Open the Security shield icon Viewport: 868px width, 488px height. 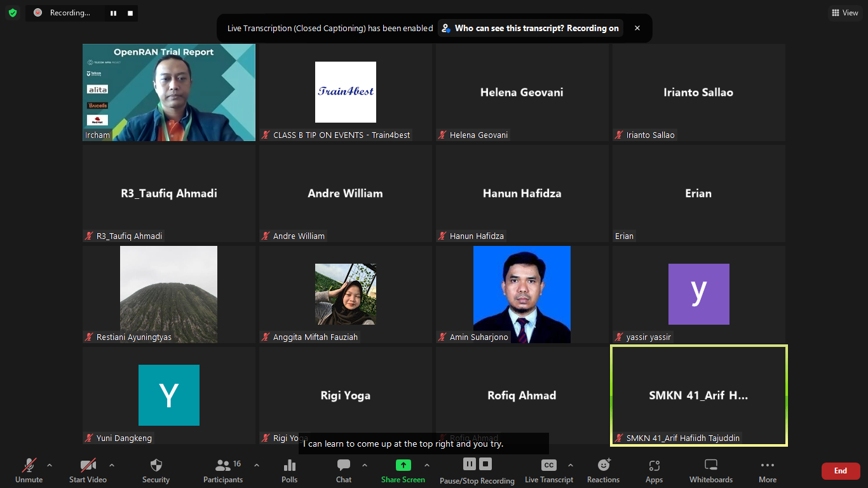pyautogui.click(x=156, y=466)
